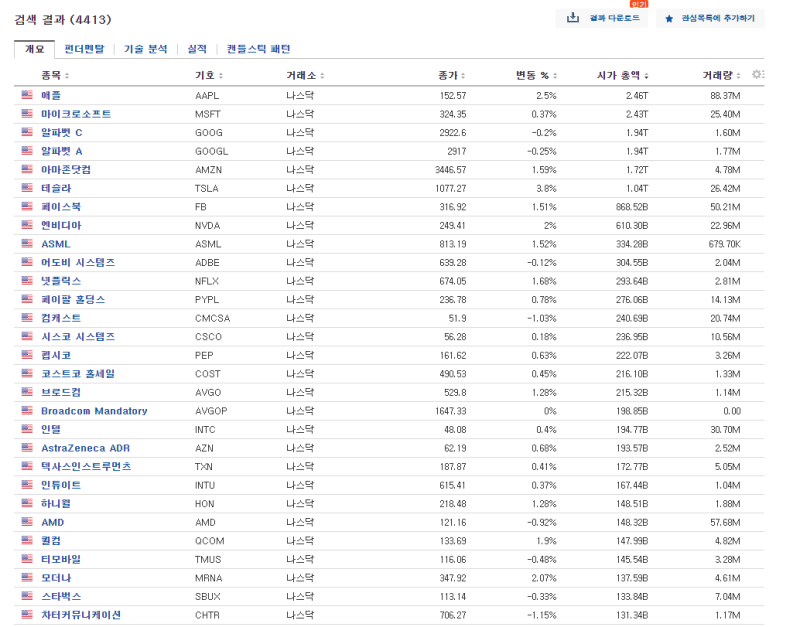Open the 코스트코 홀세일 stock link

coord(78,373)
